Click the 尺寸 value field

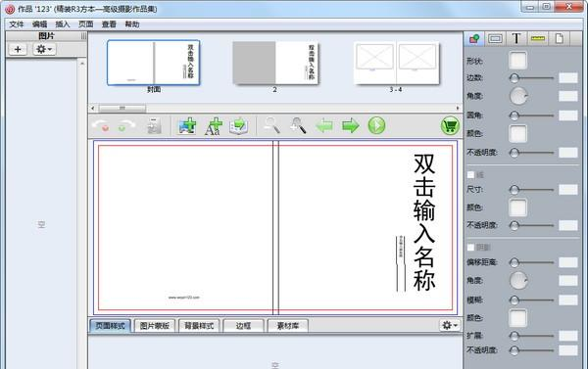point(568,190)
